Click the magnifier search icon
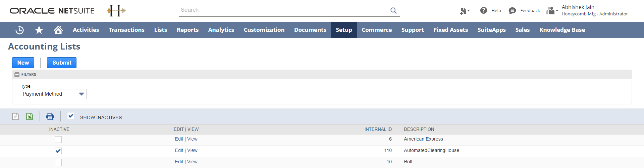Image resolution: width=644 pixels, height=168 pixels. click(x=393, y=11)
